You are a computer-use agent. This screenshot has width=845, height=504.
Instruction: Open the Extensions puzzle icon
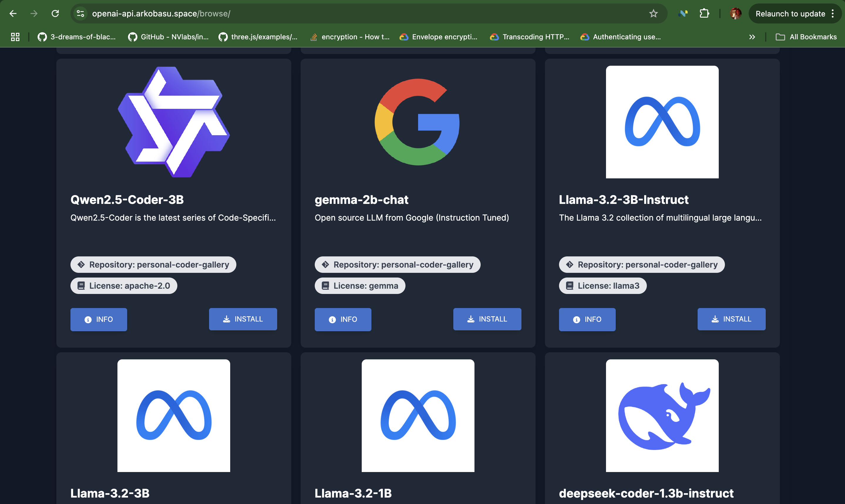[x=704, y=13]
